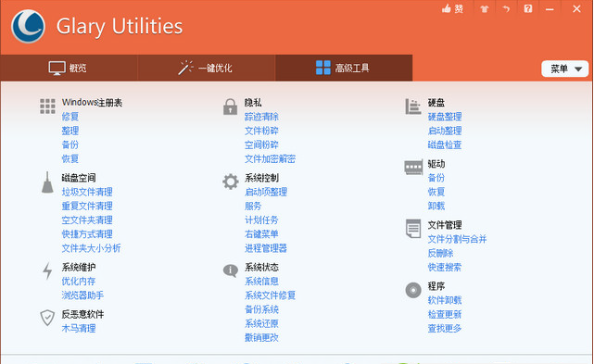
Task: Open the 垃圾文件清理 link
Action: point(87,192)
